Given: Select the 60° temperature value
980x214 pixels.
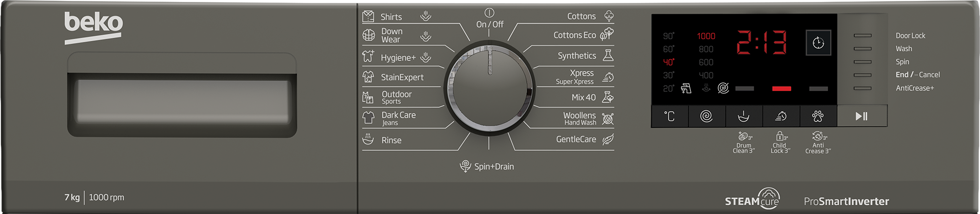Looking at the screenshot, I should (x=668, y=49).
